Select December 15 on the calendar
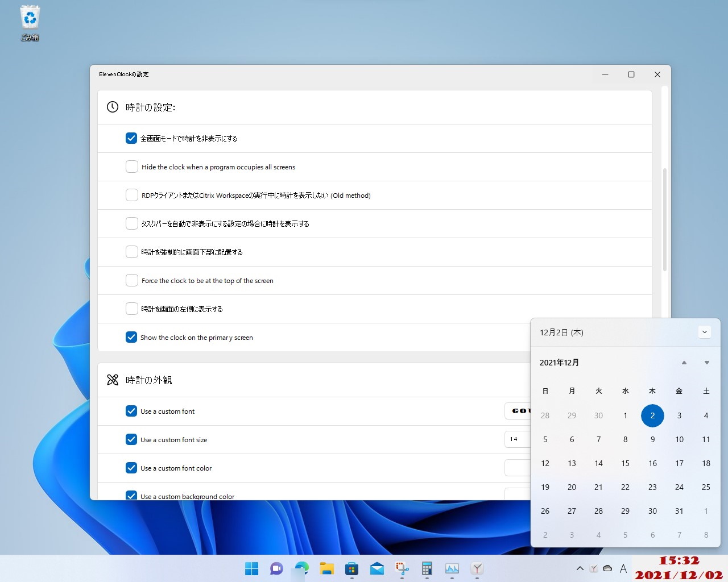The image size is (728, 582). click(x=626, y=463)
